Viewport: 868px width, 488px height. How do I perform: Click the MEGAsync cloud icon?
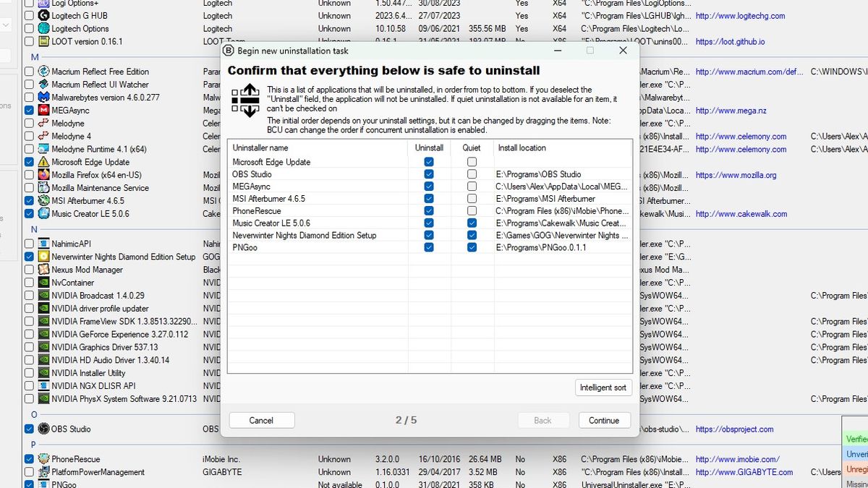pos(42,110)
